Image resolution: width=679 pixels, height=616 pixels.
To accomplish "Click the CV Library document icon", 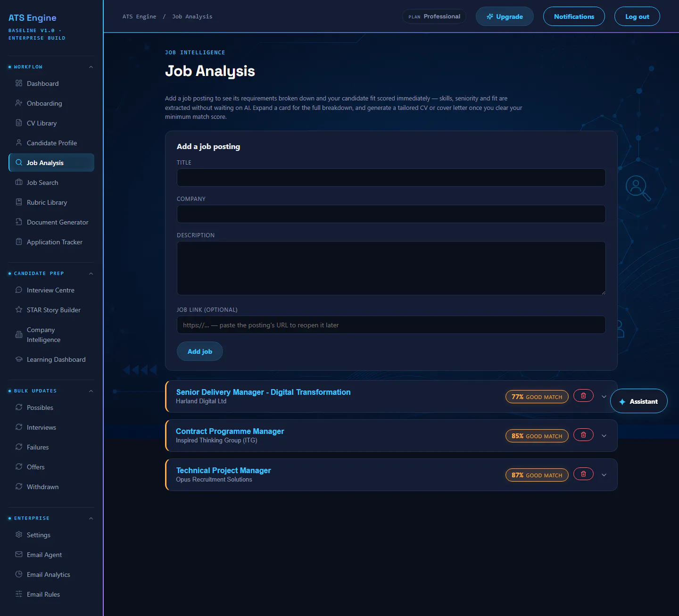I will pyautogui.click(x=19, y=123).
